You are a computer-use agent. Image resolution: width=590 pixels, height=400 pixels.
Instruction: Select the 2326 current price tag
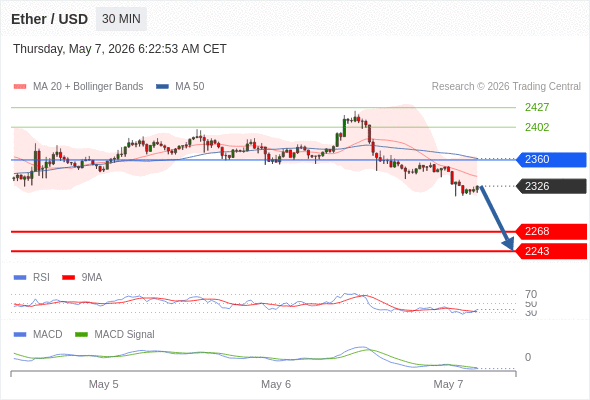[x=551, y=186]
